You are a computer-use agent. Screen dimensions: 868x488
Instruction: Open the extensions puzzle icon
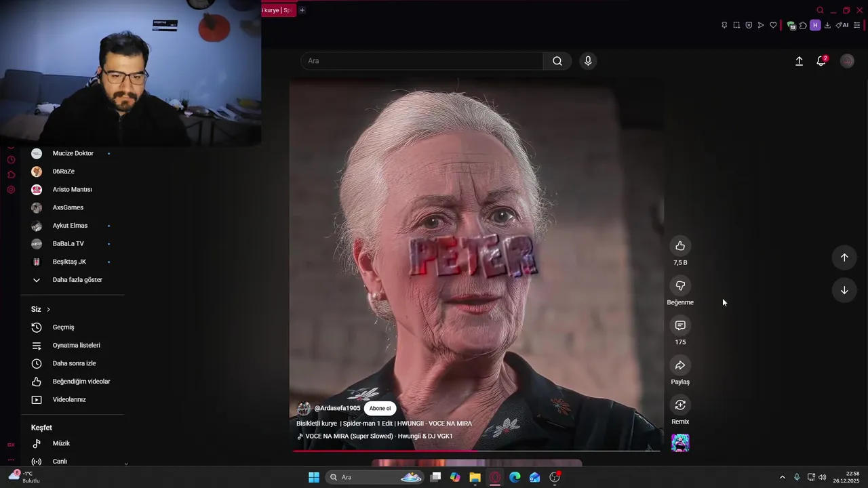(x=803, y=25)
